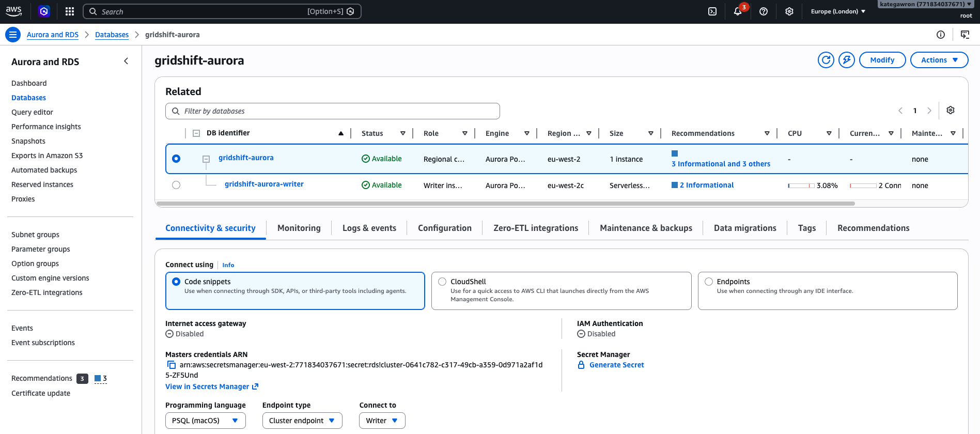980x434 pixels.
Task: Choose CloudShell connection option
Action: click(561, 291)
